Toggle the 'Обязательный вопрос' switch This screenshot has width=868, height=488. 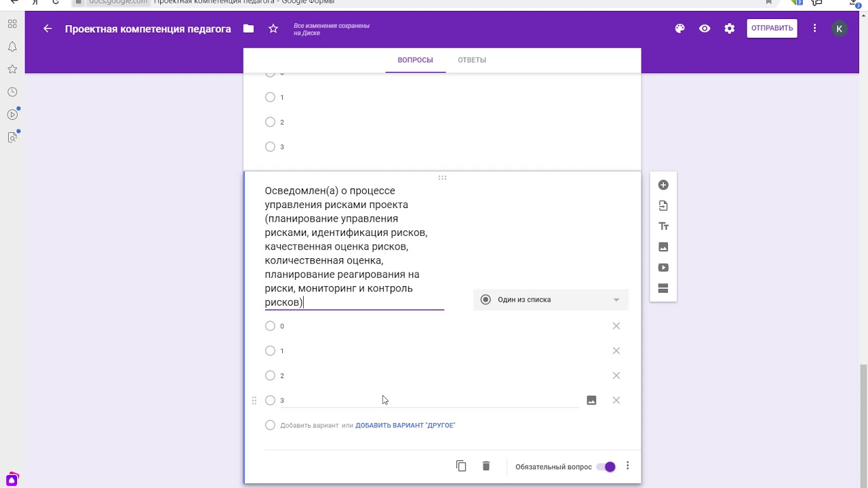tap(606, 466)
